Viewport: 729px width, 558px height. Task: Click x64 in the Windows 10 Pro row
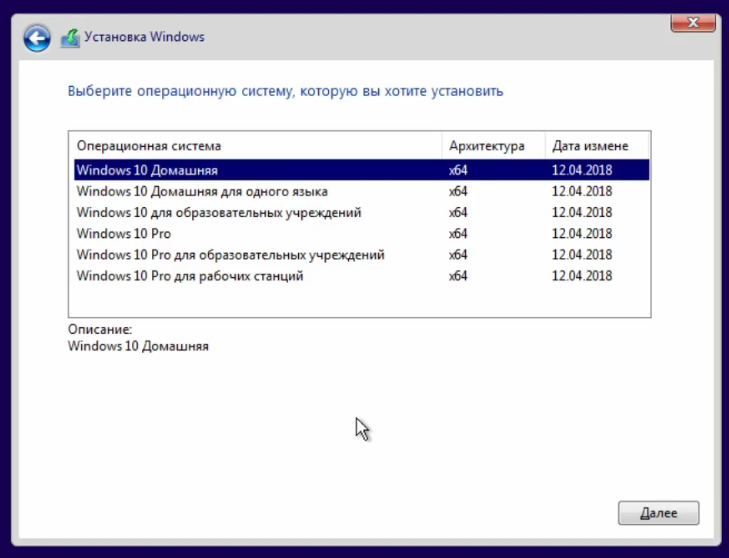point(458,233)
